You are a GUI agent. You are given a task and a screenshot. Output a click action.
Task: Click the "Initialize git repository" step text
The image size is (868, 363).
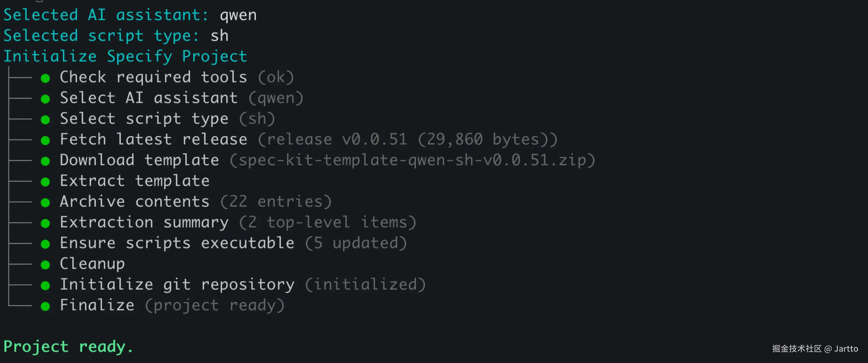(177, 284)
